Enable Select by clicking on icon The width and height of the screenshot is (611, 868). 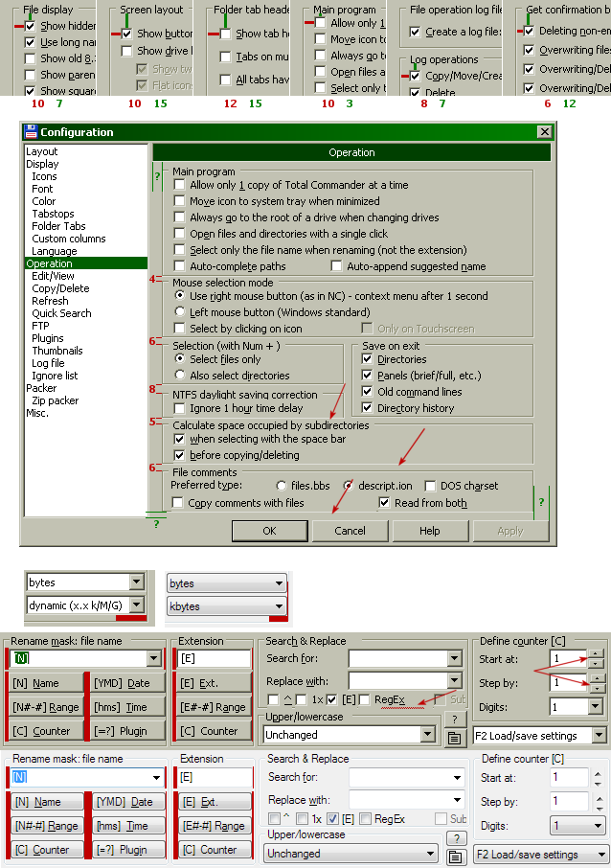tap(179, 329)
